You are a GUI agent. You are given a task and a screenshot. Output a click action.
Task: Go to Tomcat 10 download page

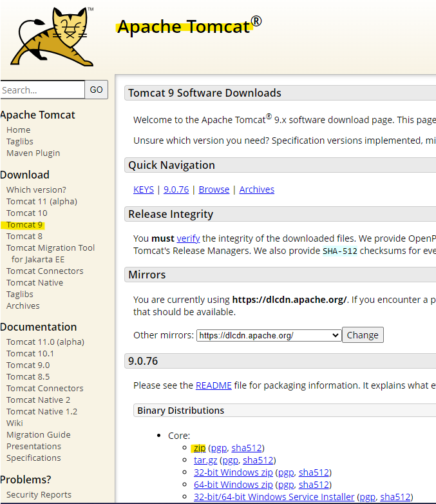tap(26, 213)
